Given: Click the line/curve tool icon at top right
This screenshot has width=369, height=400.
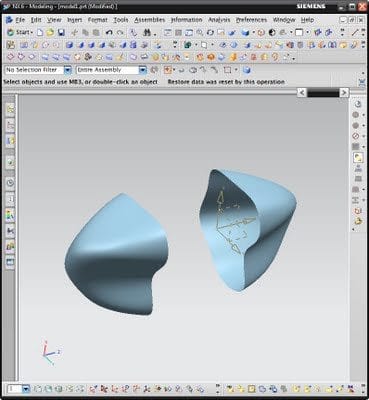Looking at the screenshot, I should click(355, 32).
